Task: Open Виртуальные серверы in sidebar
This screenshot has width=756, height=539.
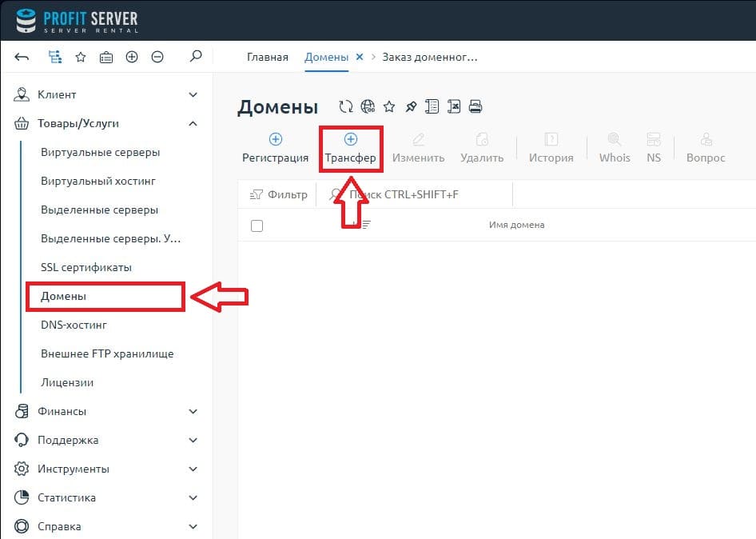Action: pos(100,153)
